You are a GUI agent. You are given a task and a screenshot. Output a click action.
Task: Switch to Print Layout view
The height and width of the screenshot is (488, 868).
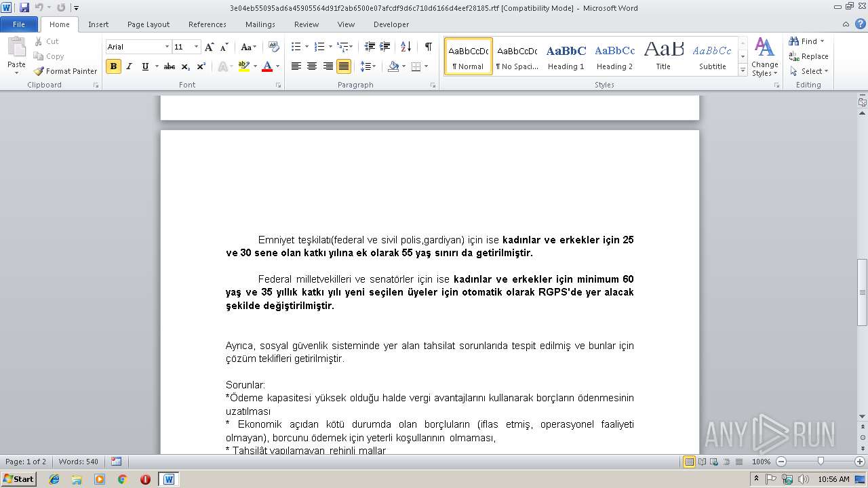689,462
